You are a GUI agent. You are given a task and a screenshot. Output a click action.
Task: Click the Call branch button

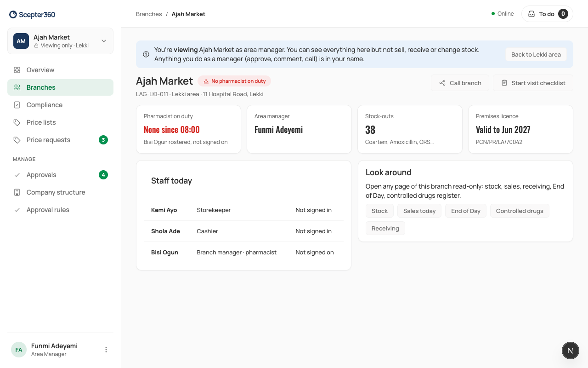click(x=460, y=83)
